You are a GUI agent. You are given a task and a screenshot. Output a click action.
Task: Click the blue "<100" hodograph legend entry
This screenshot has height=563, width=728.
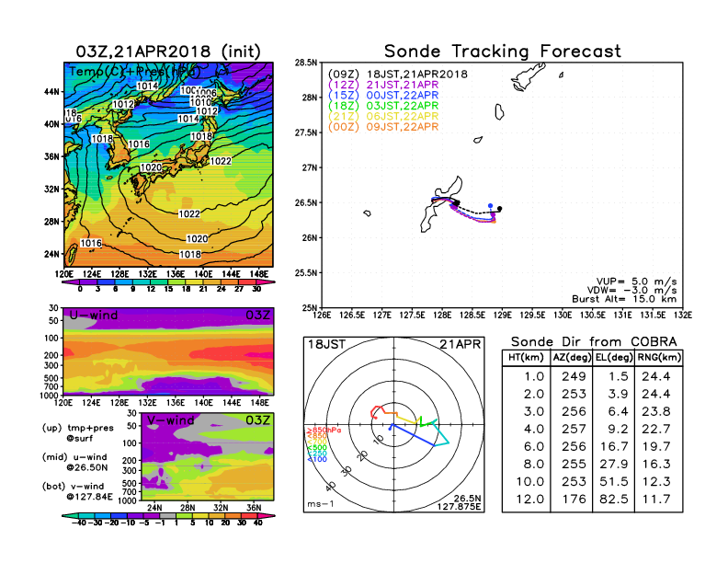316,459
